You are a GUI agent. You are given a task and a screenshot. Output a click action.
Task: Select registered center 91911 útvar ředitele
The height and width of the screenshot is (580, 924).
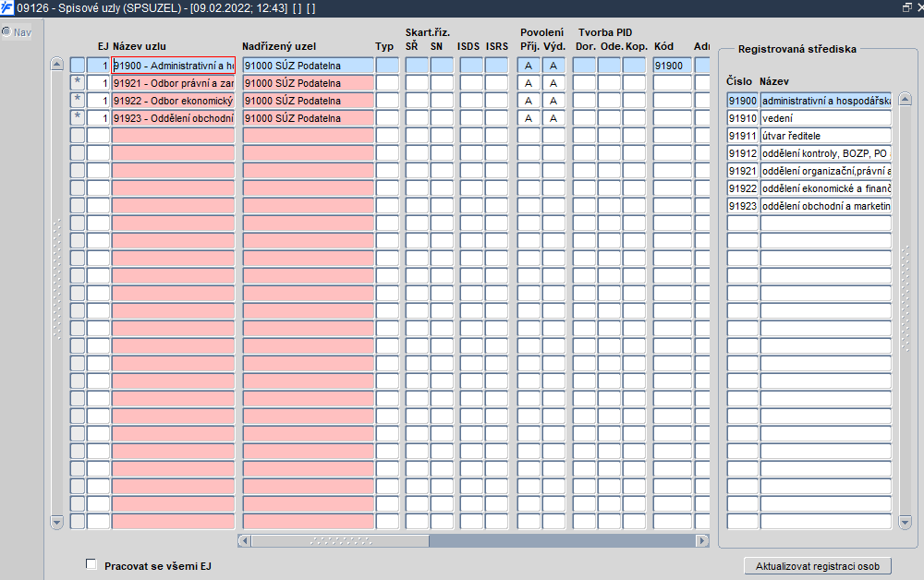[x=825, y=136]
